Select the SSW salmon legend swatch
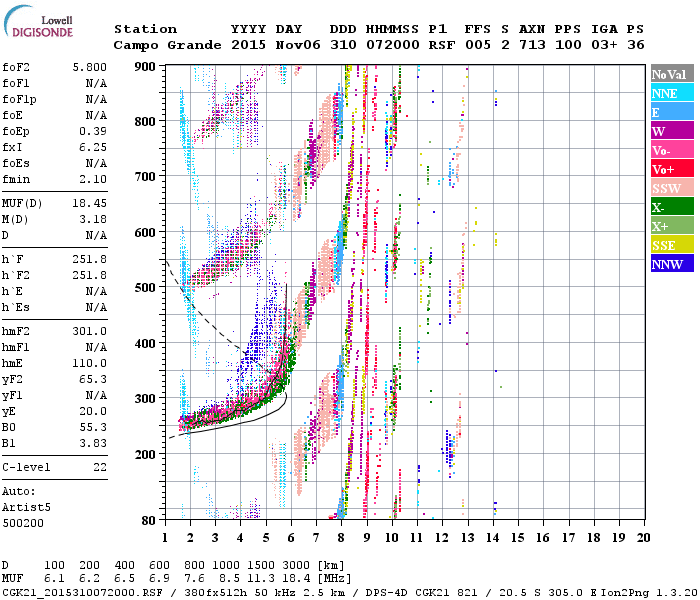This screenshot has height=600, width=700. click(672, 188)
